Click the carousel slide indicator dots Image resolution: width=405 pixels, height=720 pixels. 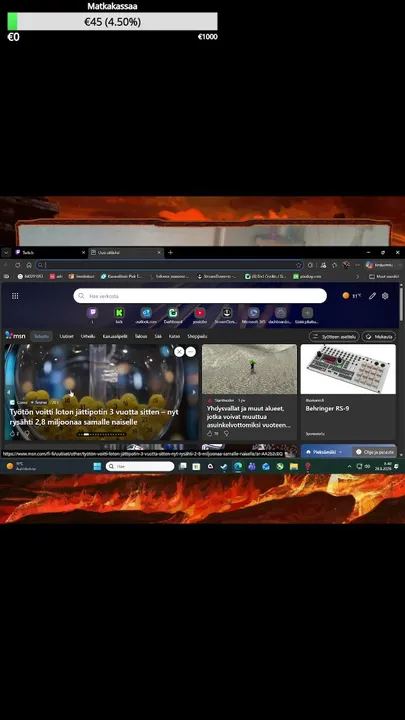(101, 434)
